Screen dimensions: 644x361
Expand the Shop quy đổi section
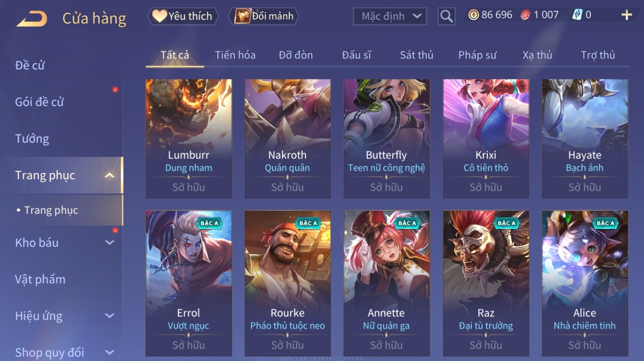(x=110, y=352)
